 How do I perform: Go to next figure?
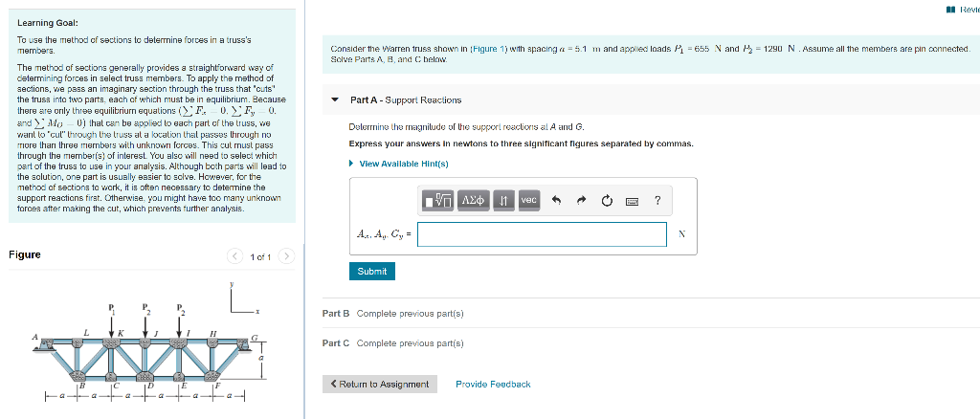click(x=285, y=256)
